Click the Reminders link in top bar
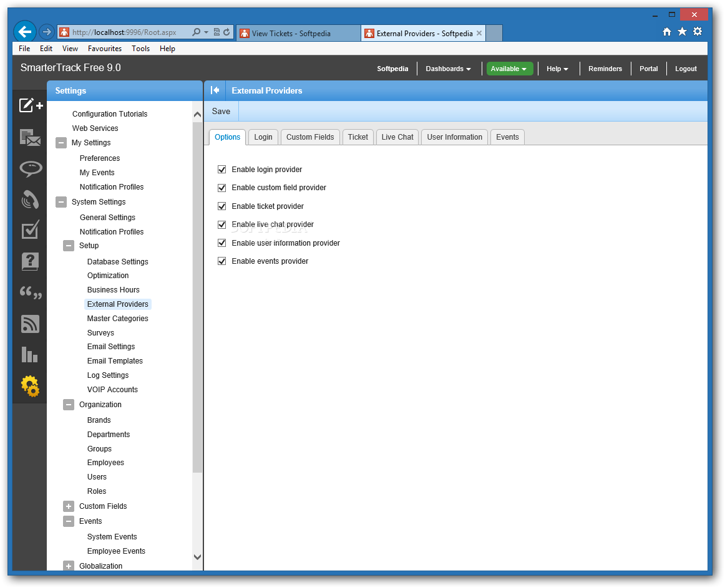This screenshot has height=588, width=725. click(x=605, y=69)
